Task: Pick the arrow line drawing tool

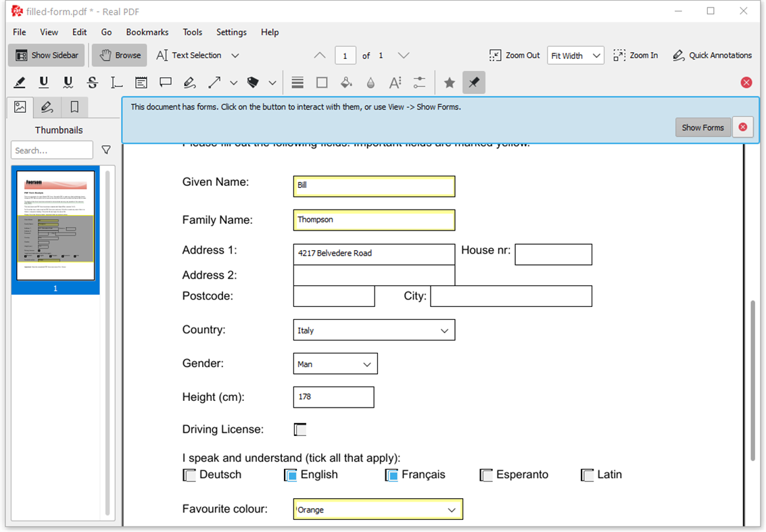Action: click(x=214, y=82)
